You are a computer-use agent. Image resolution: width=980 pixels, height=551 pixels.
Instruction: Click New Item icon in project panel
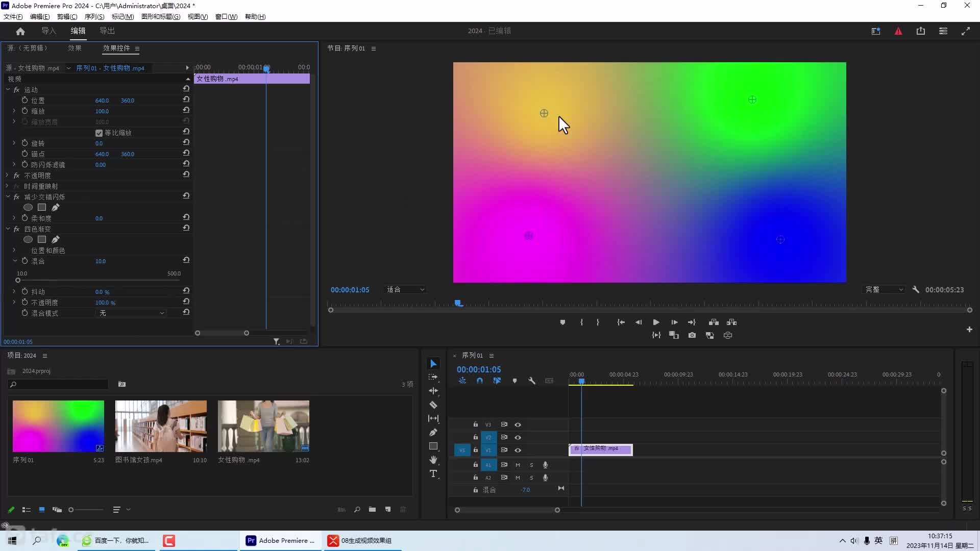point(388,509)
